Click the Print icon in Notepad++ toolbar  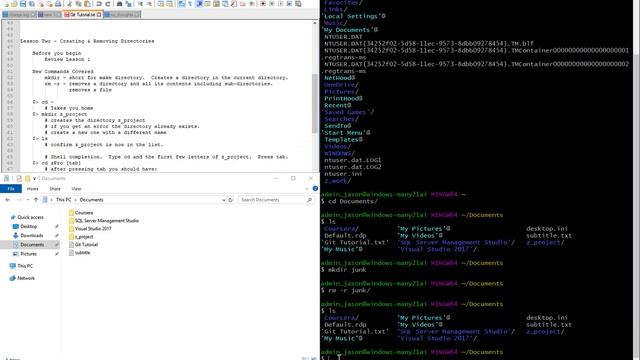point(58,4)
